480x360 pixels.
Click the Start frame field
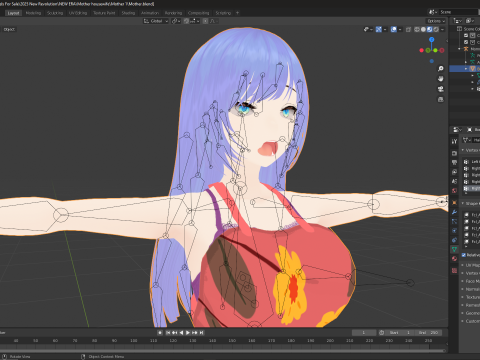(x=399, y=333)
